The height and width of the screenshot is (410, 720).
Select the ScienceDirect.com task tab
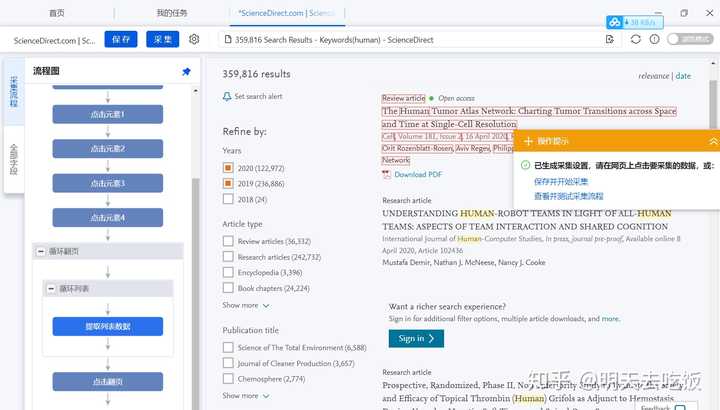287,13
